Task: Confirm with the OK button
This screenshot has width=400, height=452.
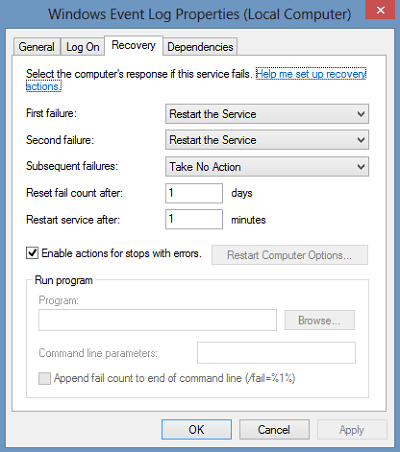Action: pos(197,430)
